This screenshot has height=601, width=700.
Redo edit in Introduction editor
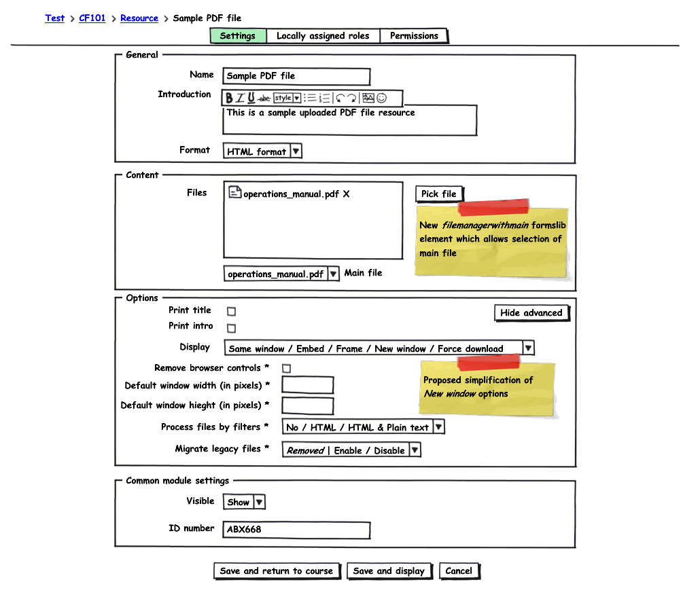[x=351, y=98]
